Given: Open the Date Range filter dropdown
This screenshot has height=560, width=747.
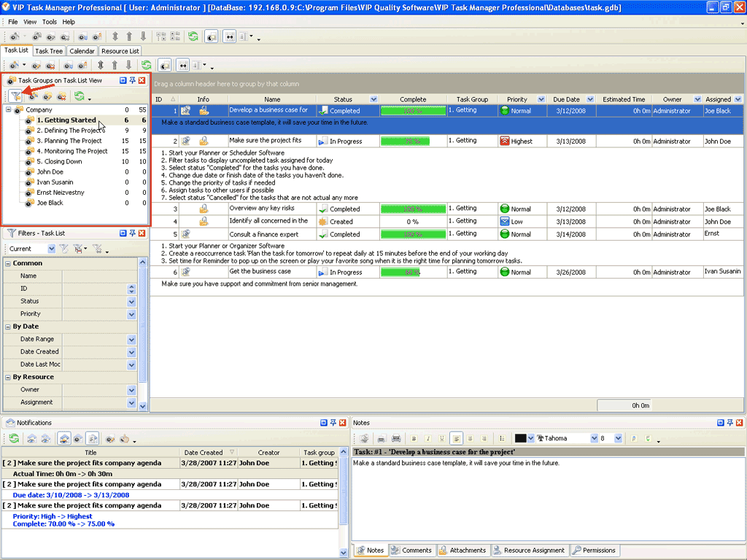Looking at the screenshot, I should tap(131, 340).
